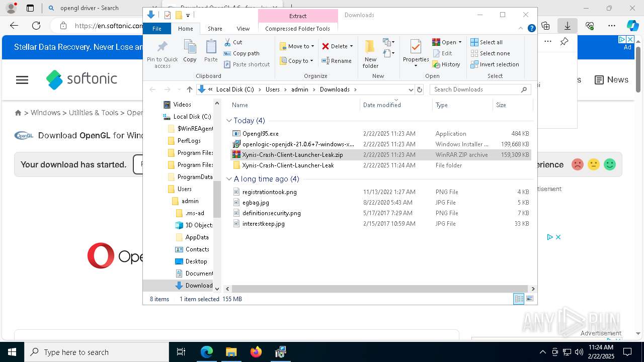
Task: Open Quick Access Toolbar customize arrow
Action: coord(188,15)
